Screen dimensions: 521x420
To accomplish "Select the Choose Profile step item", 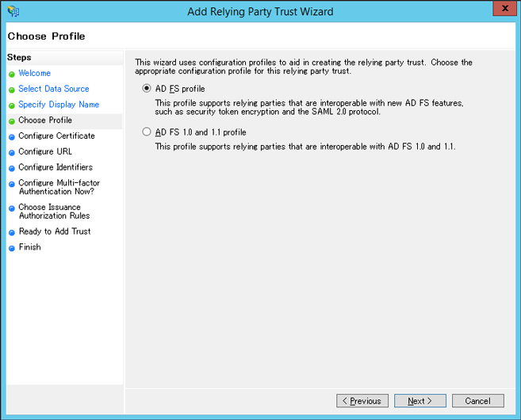I will click(64, 120).
